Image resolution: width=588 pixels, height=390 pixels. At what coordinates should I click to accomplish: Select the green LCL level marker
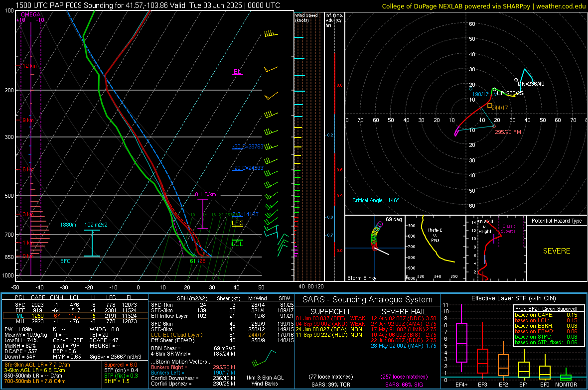click(x=237, y=243)
